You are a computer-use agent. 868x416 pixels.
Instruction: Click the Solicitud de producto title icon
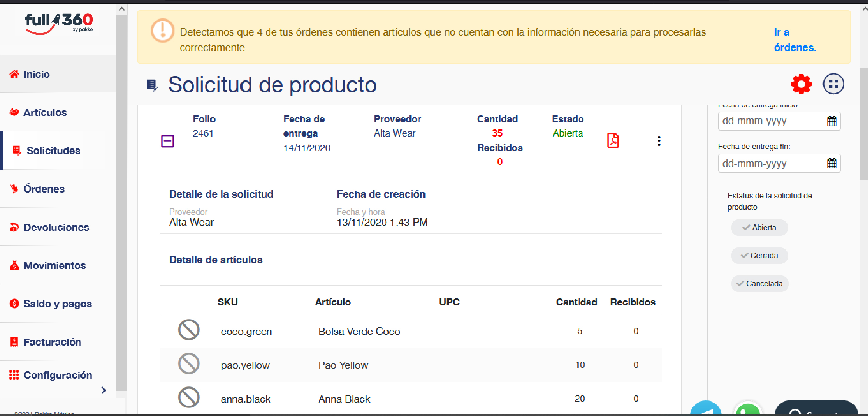click(152, 85)
